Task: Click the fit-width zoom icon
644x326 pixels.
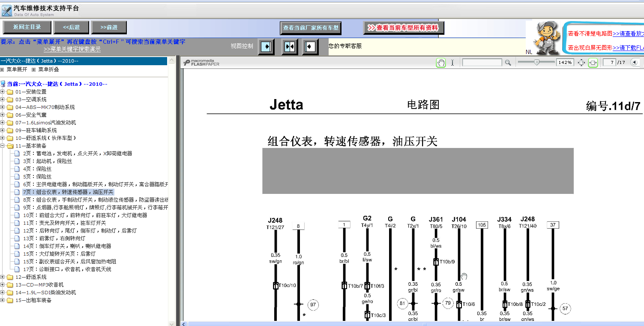Action: click(593, 63)
